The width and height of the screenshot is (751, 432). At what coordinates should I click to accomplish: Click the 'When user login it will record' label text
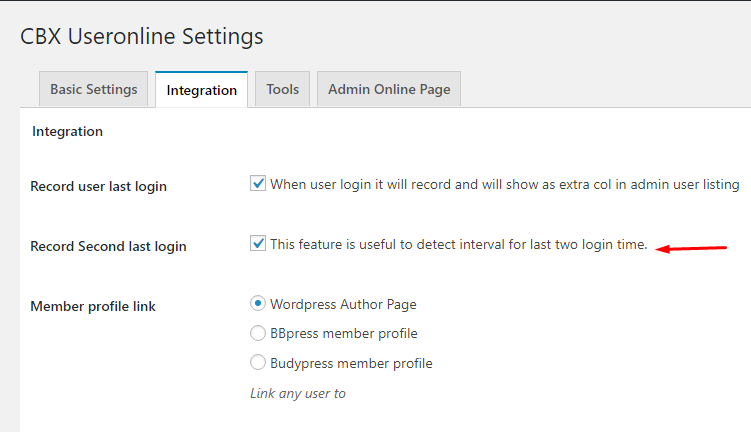[x=505, y=184]
